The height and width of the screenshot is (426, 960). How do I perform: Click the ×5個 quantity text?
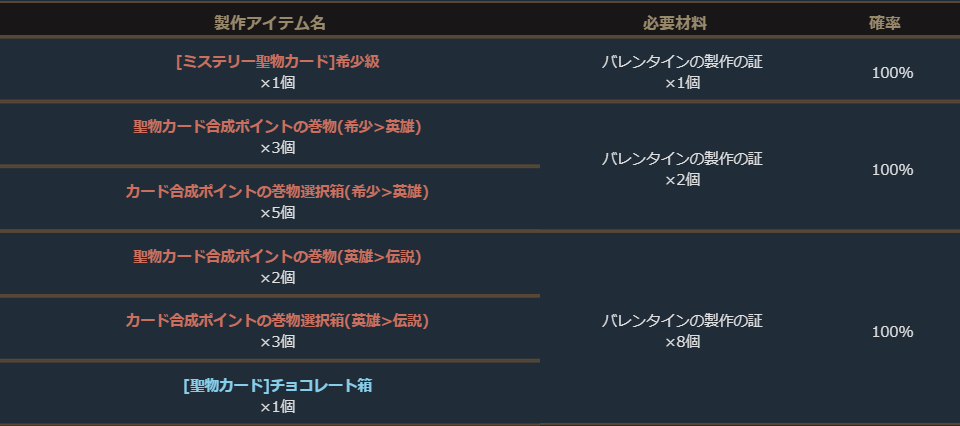[277, 212]
